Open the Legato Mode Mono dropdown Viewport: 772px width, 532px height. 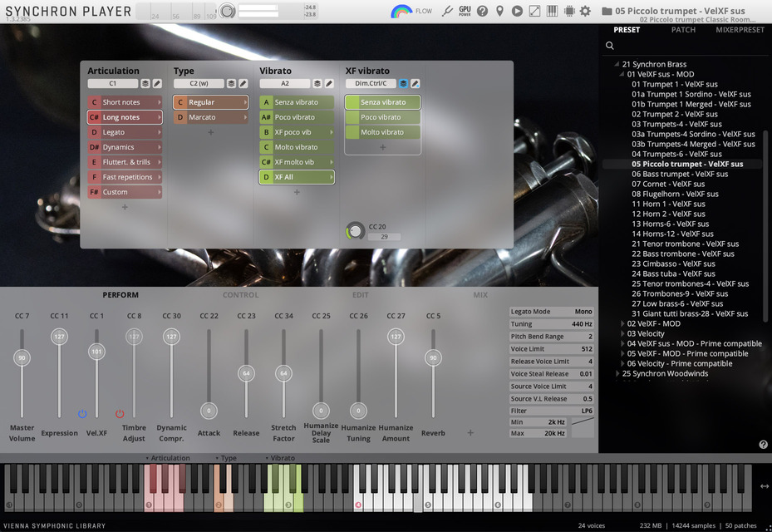(552, 312)
